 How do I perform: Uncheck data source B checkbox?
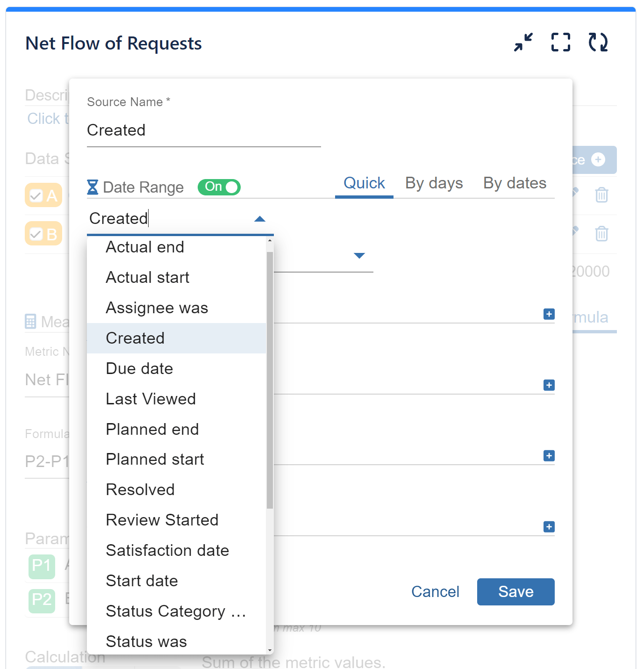point(37,233)
